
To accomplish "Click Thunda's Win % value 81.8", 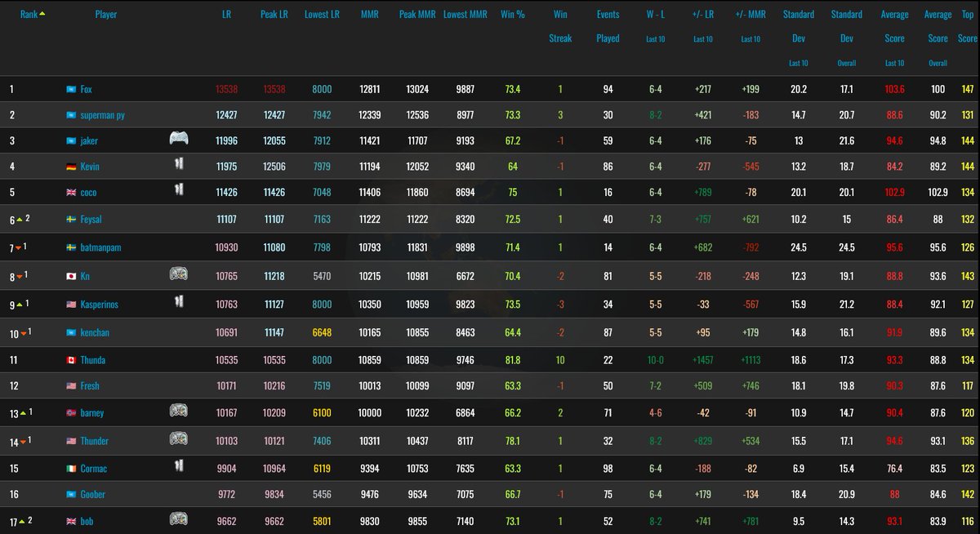I will click(x=513, y=360).
